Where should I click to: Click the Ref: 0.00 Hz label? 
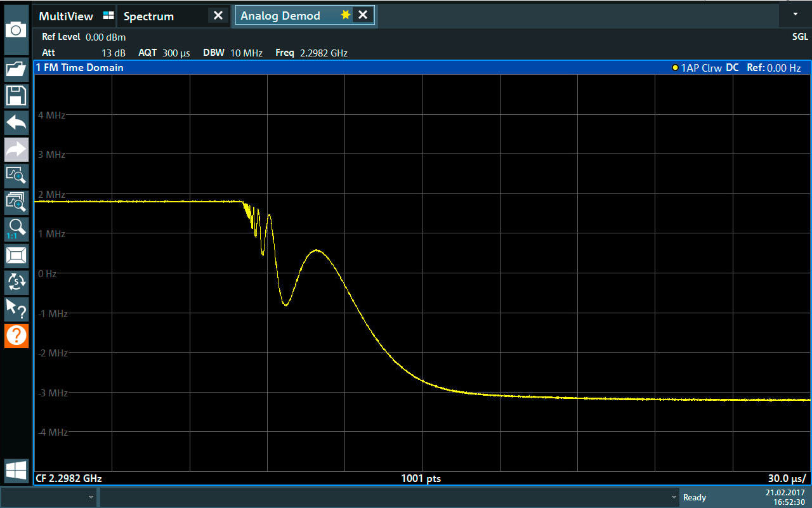pos(774,68)
